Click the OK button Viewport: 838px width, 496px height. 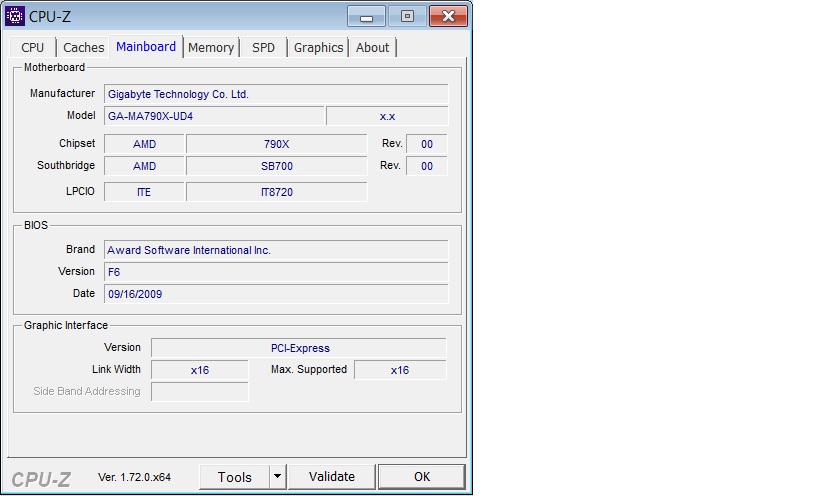click(422, 477)
